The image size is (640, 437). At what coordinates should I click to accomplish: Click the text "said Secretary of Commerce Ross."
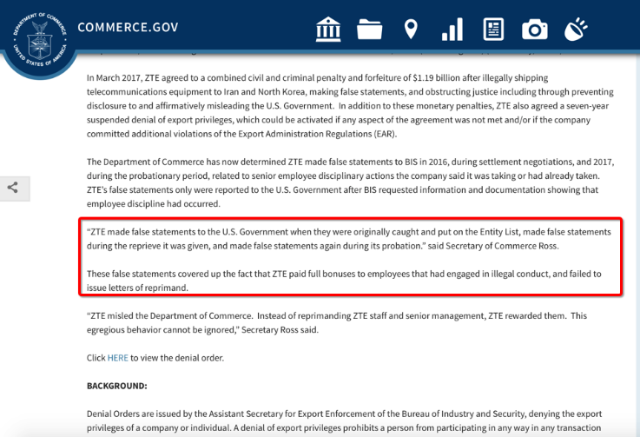(493, 246)
